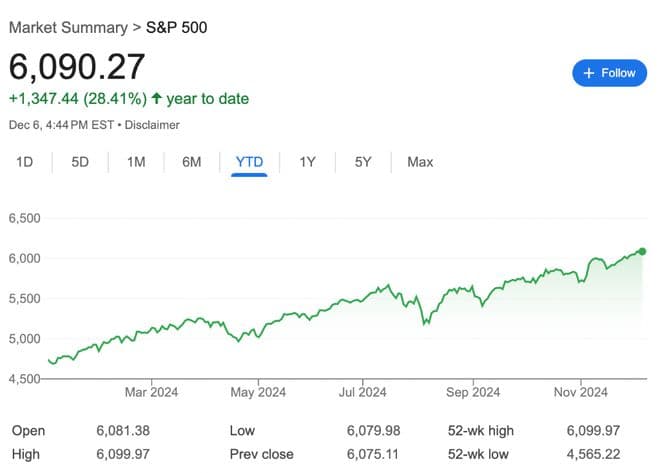Switch to the 1M range tab

click(x=136, y=161)
